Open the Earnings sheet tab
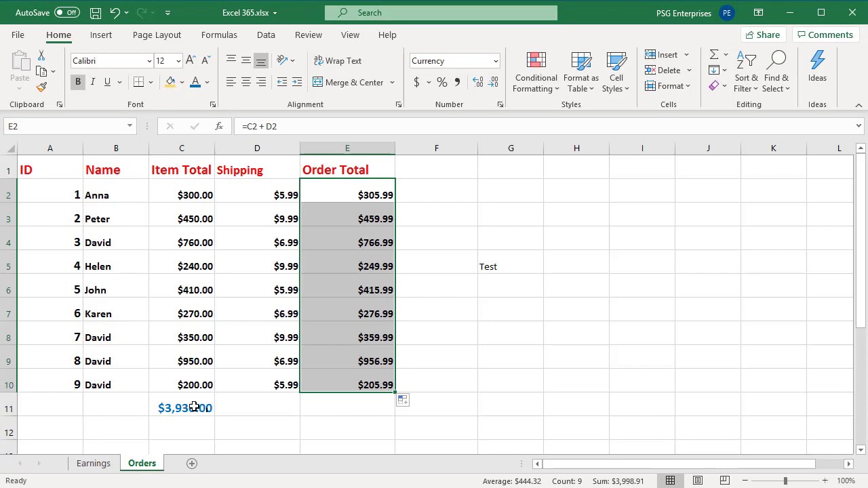 pos(94,464)
